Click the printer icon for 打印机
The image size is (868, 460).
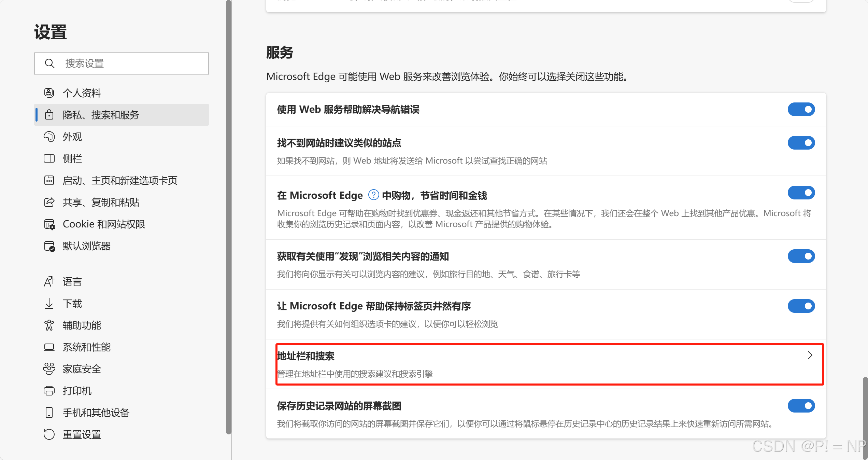49,391
